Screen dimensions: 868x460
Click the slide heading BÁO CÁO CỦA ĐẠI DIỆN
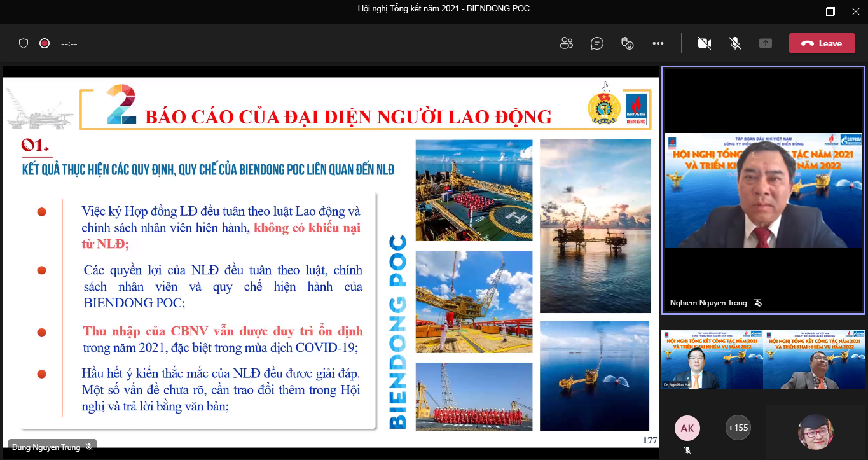click(x=348, y=117)
